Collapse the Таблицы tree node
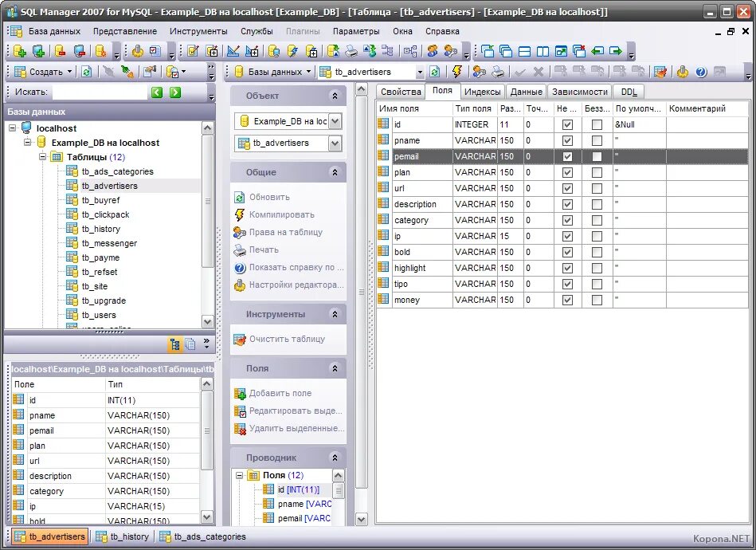The height and width of the screenshot is (550, 756). tap(42, 157)
